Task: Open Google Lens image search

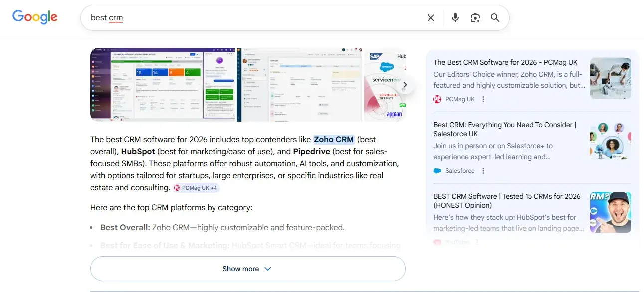Action: pos(475,17)
